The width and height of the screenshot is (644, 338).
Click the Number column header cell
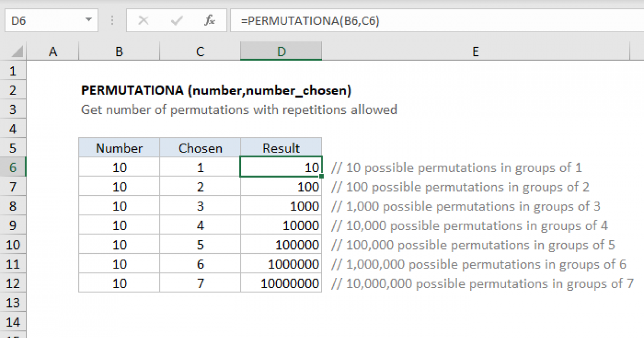[119, 148]
